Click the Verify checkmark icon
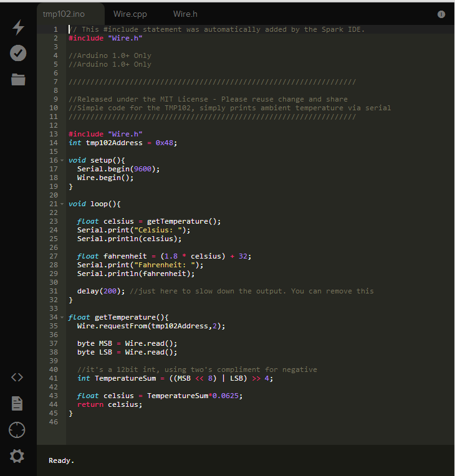455x476 pixels. [18, 53]
